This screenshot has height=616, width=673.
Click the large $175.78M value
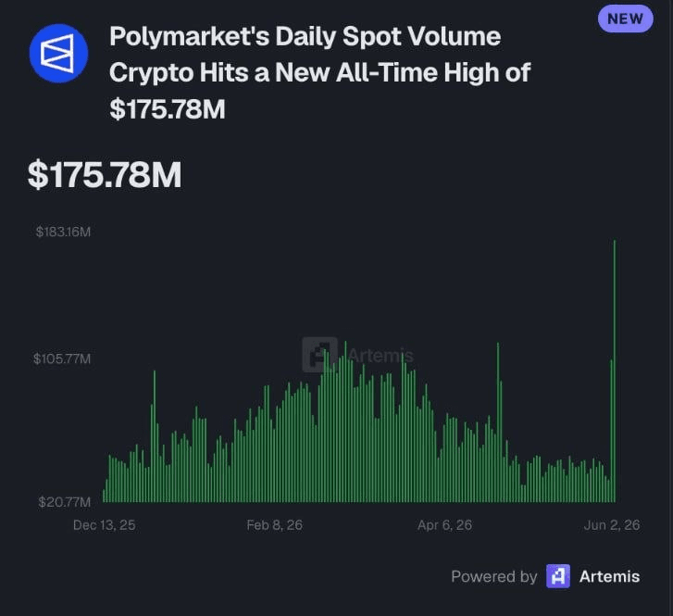(105, 174)
